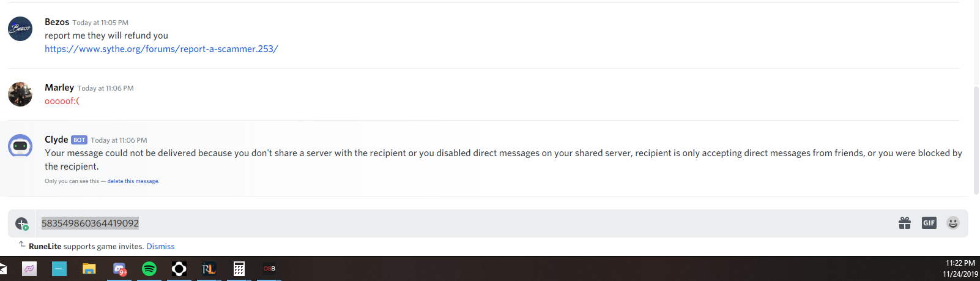Click Clyde bot's avatar
This screenshot has height=281, width=980.
pos(20,146)
